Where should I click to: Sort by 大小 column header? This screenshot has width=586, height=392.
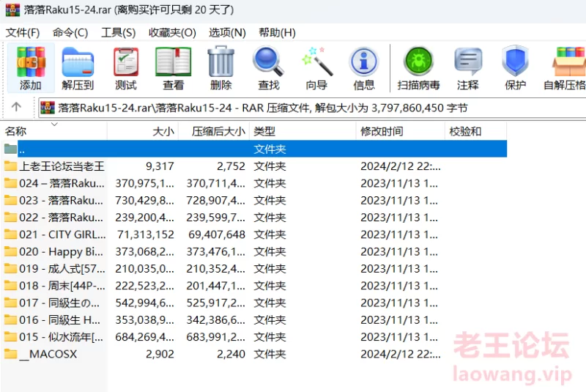coord(143,131)
